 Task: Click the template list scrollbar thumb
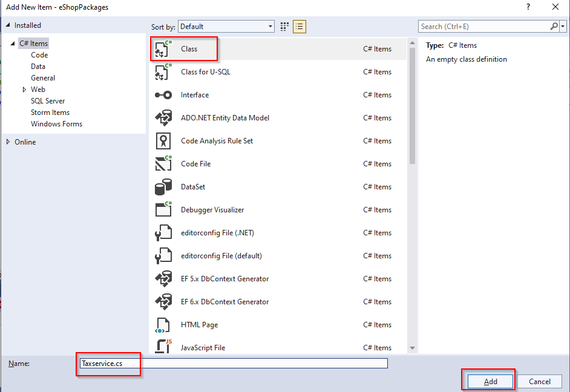[x=412, y=106]
